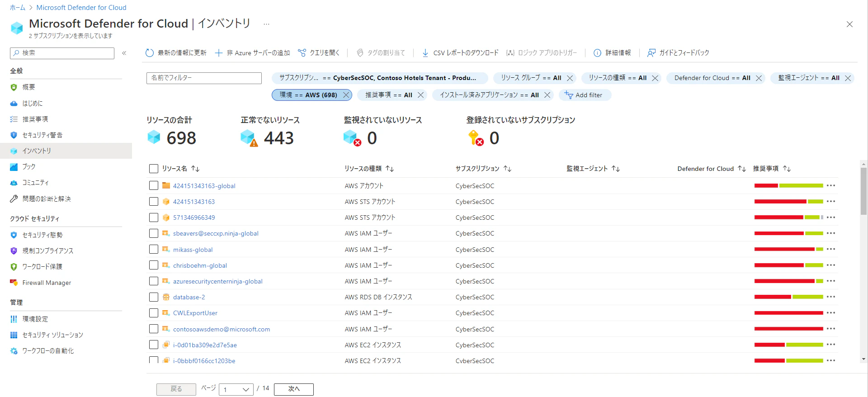Click the tag icon for タグの割り当て
Viewport: 868px width, 397px height.
(360, 53)
